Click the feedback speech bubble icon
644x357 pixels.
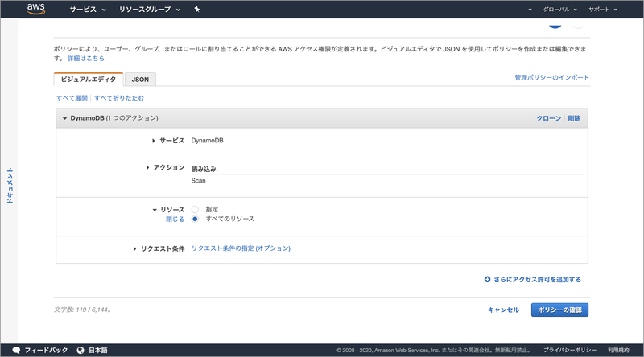click(x=16, y=350)
